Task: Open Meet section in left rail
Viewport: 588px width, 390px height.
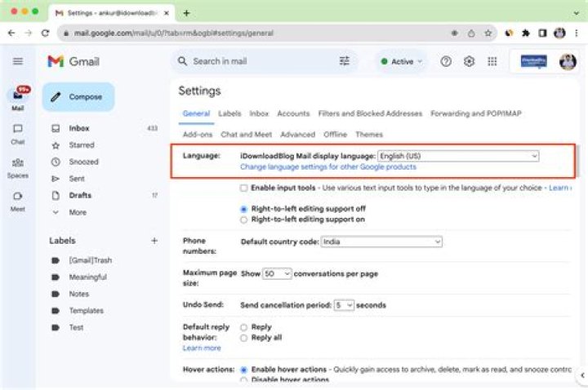Action: [x=18, y=202]
